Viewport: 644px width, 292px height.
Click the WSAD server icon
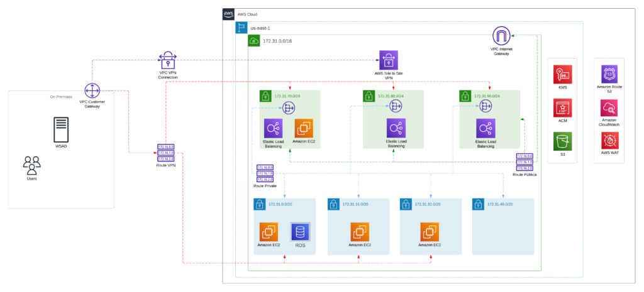[x=61, y=129]
